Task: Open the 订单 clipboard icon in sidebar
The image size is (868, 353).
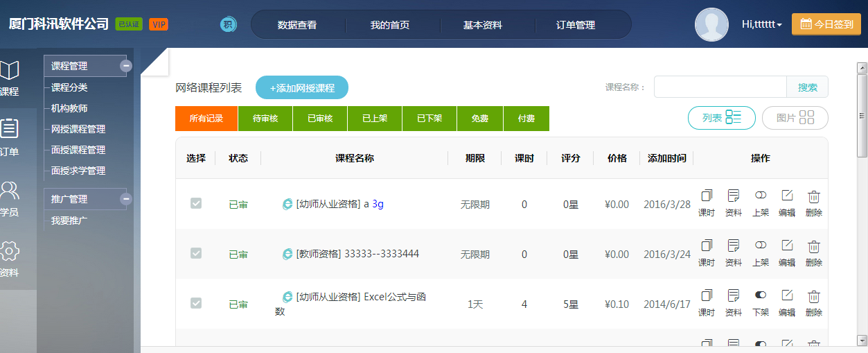Action: pyautogui.click(x=9, y=130)
